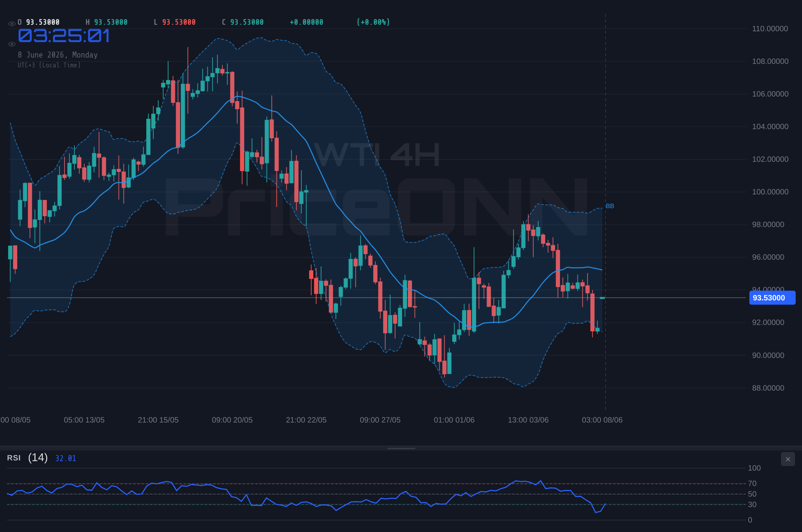802x532 pixels.
Task: Click the 92.00000 price axis label
Action: [x=768, y=322]
